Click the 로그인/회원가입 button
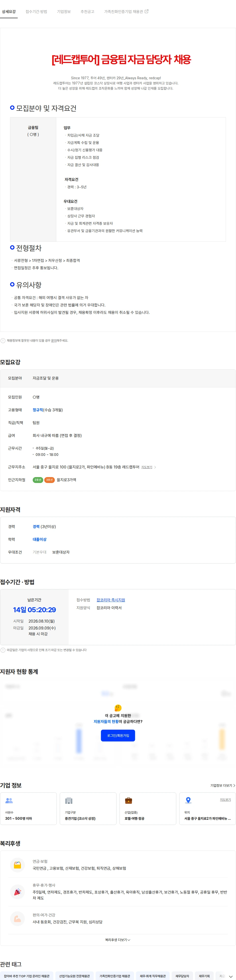236x980 pixels. coord(118,736)
